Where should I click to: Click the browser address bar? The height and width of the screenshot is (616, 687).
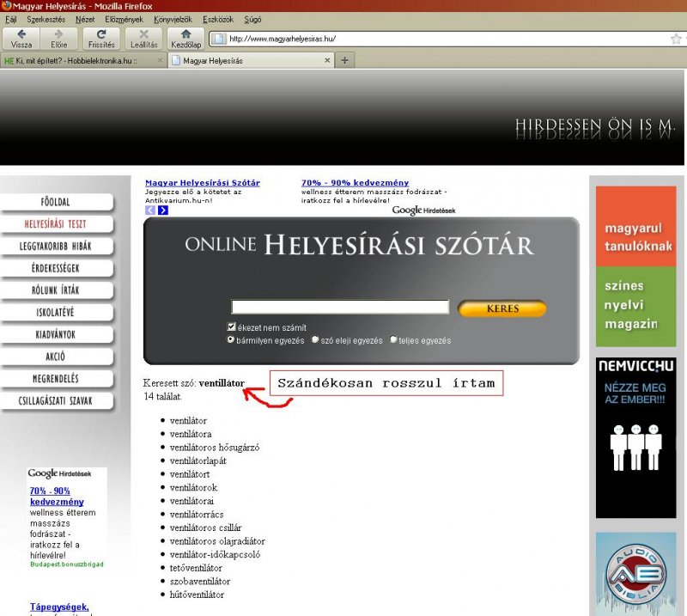pyautogui.click(x=447, y=39)
